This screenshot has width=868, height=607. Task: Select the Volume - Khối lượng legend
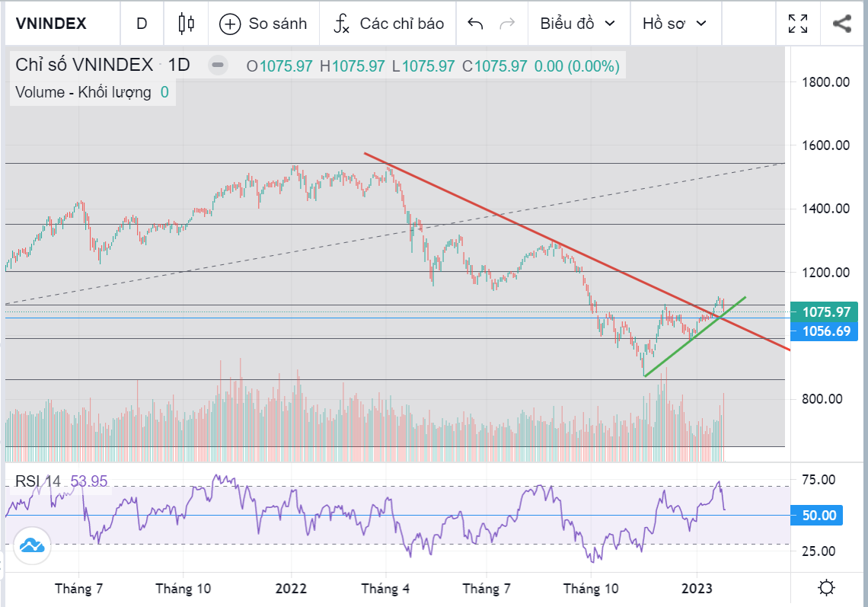pos(82,93)
